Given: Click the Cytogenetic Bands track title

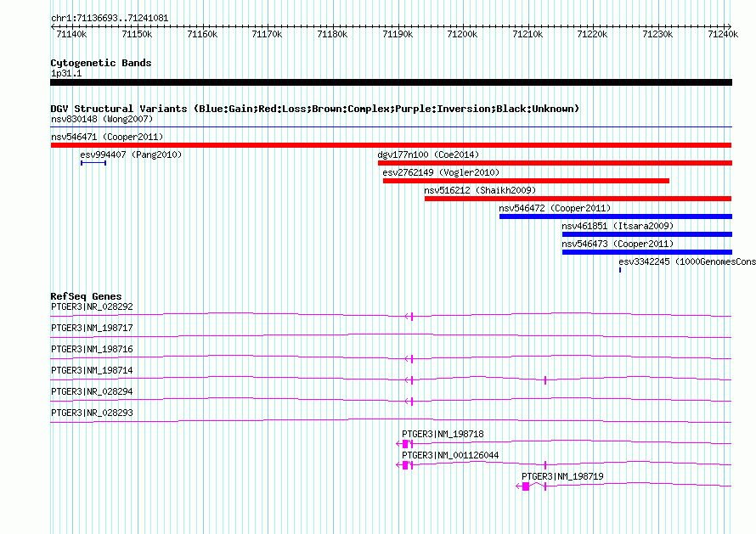Looking at the screenshot, I should (x=101, y=63).
